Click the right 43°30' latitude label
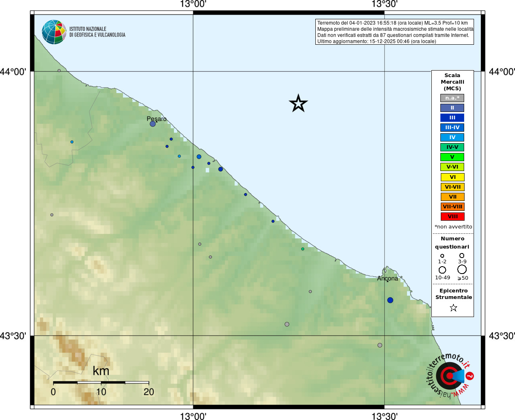The width and height of the screenshot is (515, 420). [x=502, y=336]
